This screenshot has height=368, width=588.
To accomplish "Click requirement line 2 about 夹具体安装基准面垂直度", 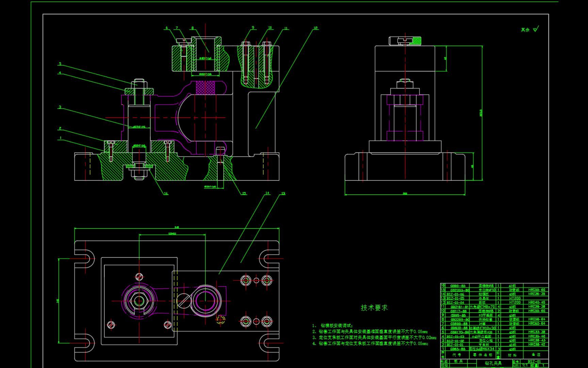I will (x=370, y=331).
